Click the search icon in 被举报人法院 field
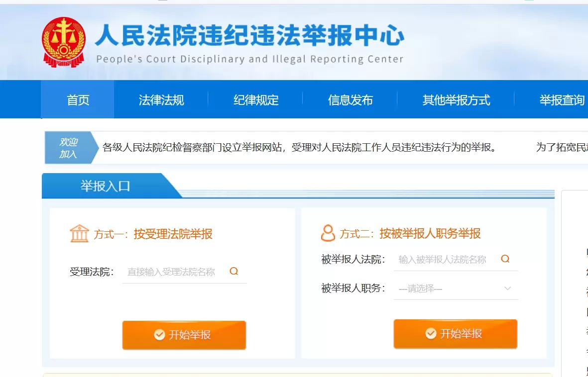 coord(505,259)
